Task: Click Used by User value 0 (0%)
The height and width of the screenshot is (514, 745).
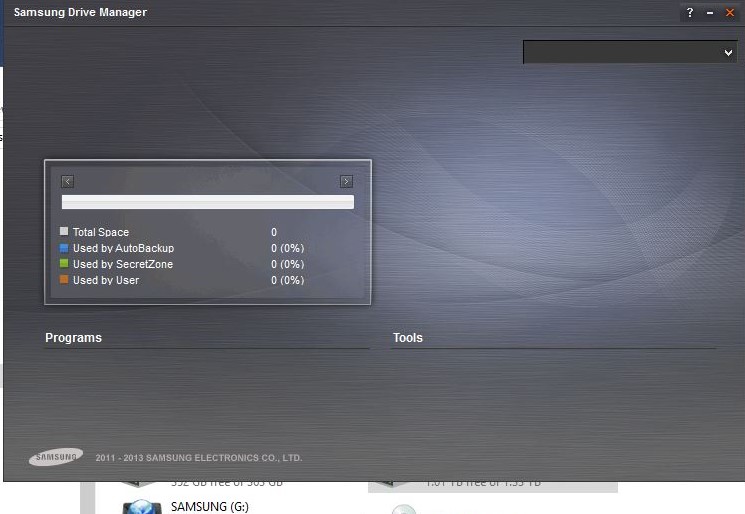Action: pos(287,280)
